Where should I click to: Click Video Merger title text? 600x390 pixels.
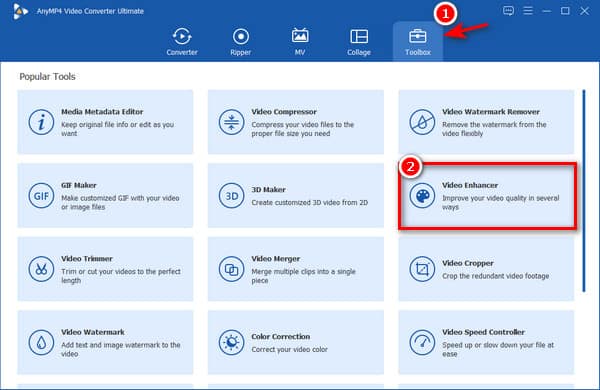coord(276,259)
